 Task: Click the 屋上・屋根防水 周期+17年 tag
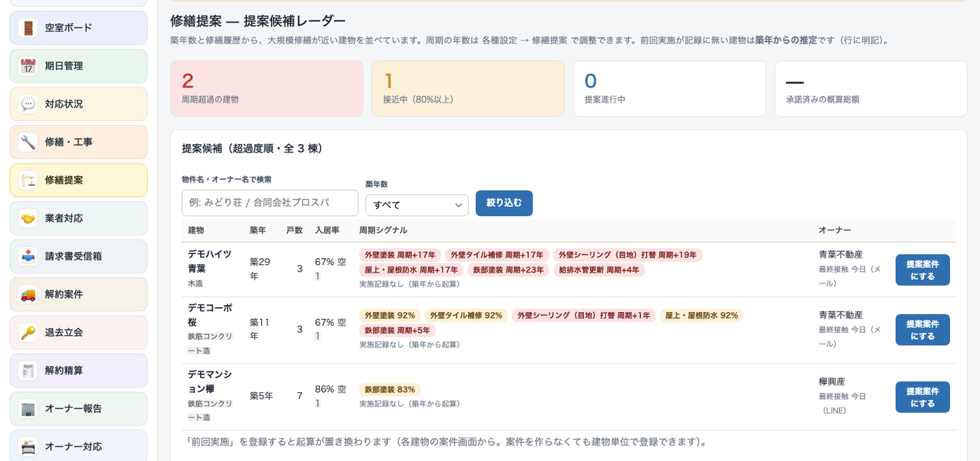pos(411,270)
